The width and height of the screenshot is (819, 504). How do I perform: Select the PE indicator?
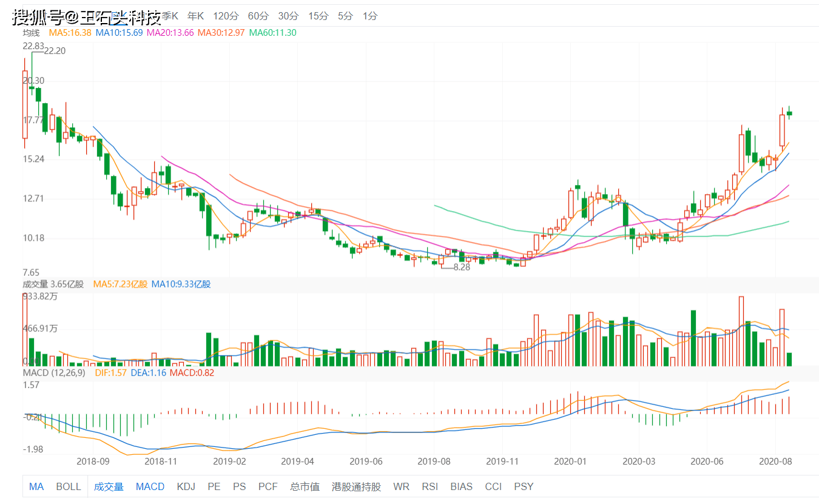click(214, 486)
